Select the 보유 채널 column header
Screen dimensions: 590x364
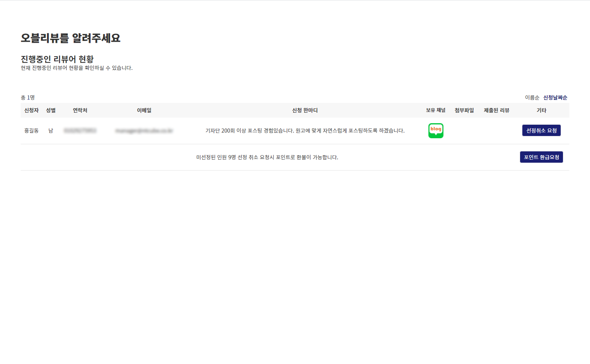pyautogui.click(x=436, y=110)
